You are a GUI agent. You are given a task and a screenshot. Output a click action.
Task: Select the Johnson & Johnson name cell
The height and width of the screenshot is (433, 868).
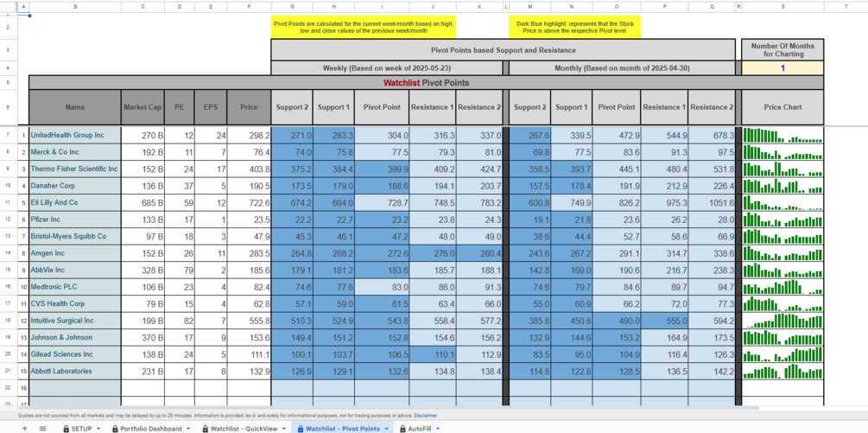coord(75,337)
